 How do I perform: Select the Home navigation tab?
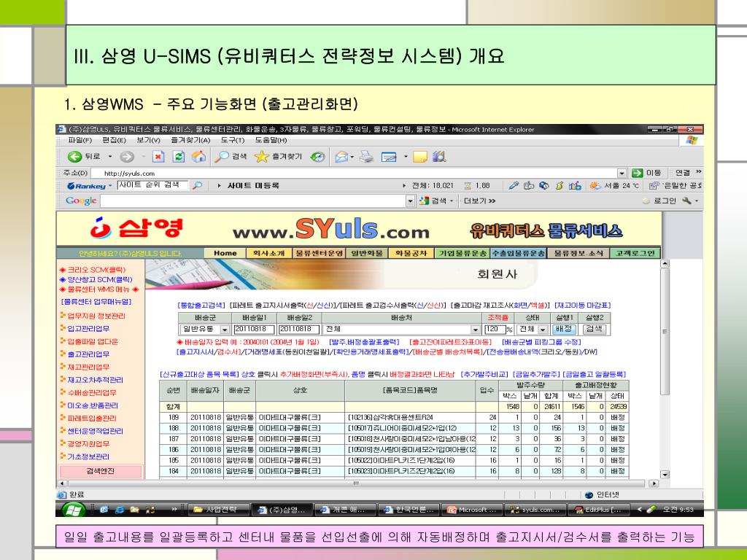(x=225, y=253)
